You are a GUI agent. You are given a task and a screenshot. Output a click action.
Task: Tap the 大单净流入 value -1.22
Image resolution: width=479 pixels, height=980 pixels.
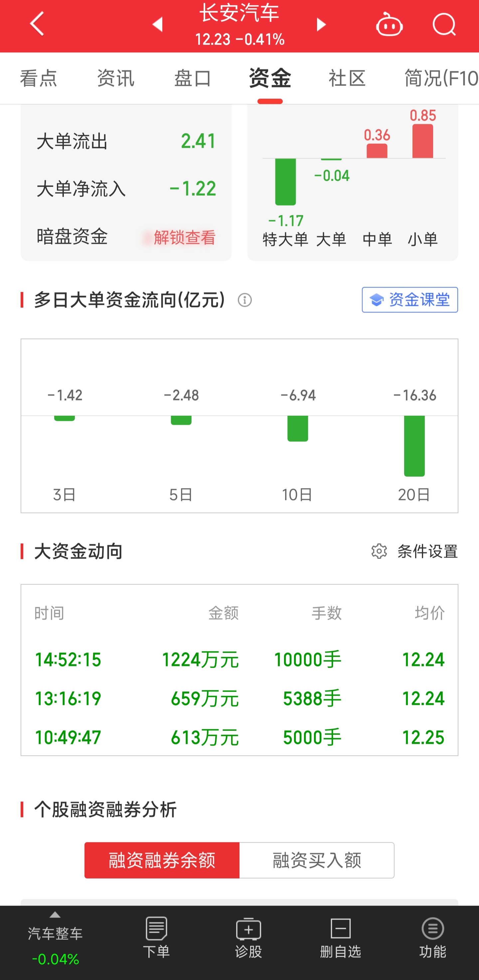click(193, 189)
